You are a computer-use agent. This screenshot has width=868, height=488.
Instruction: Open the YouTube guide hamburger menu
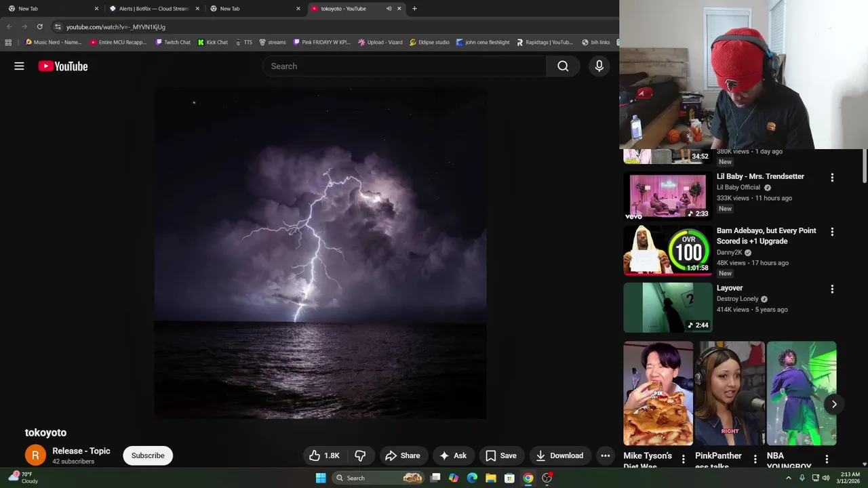(x=19, y=66)
